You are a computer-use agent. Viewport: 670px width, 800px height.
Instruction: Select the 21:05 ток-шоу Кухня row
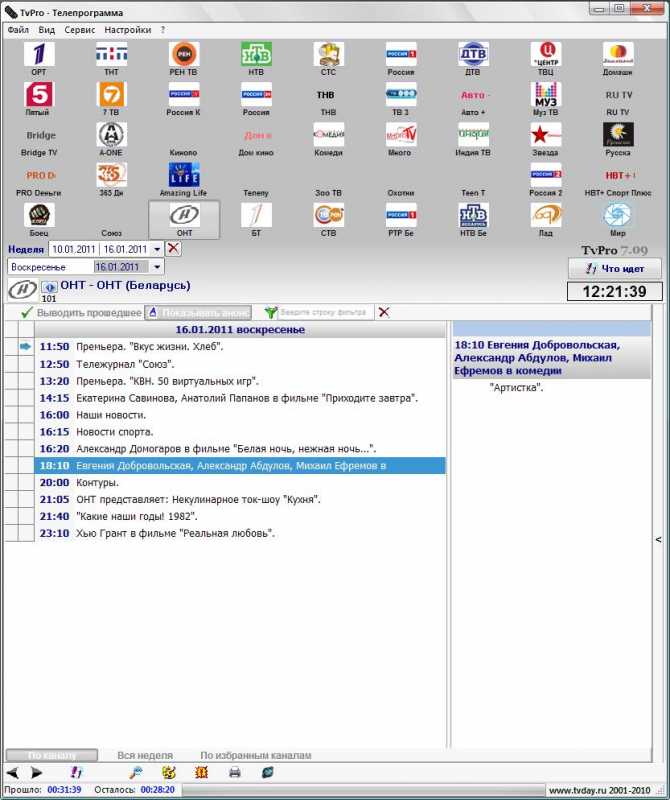point(240,499)
